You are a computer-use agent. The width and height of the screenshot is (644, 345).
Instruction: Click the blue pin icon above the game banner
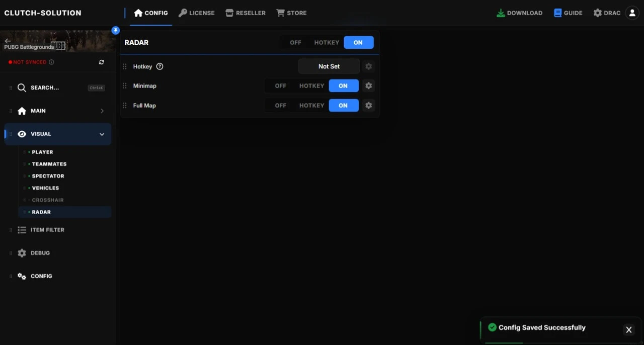coord(116,30)
